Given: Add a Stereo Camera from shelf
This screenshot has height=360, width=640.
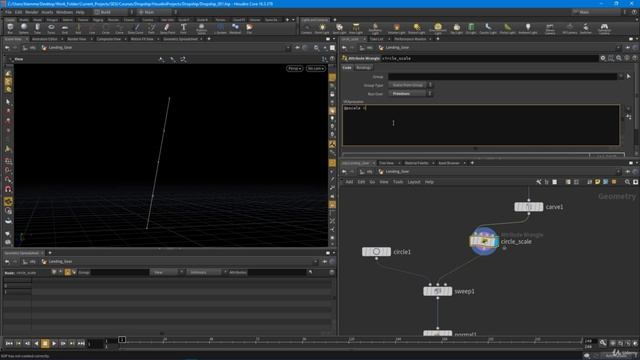Looking at the screenshot, I should coord(550,29).
